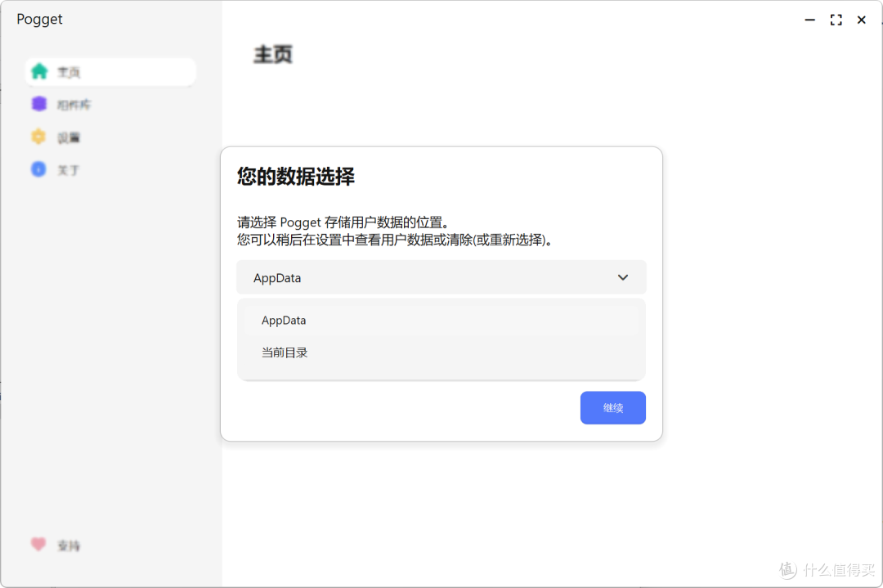
Task: Choose 当前目录 option in dropdown list
Action: tap(441, 352)
